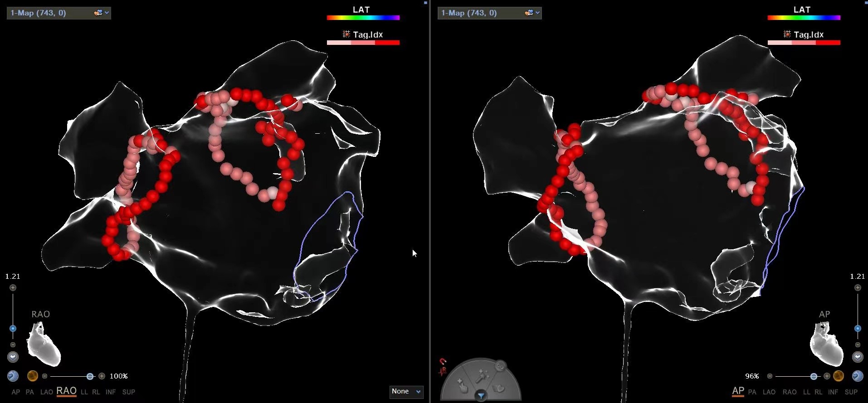Click the left pane horizontal 100% slider handle

pyautogui.click(x=90, y=376)
